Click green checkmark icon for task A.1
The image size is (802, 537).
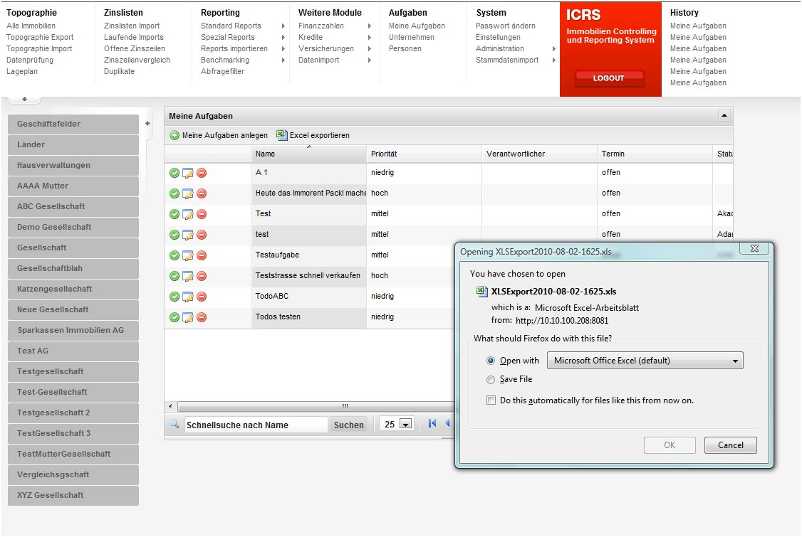[x=174, y=172]
